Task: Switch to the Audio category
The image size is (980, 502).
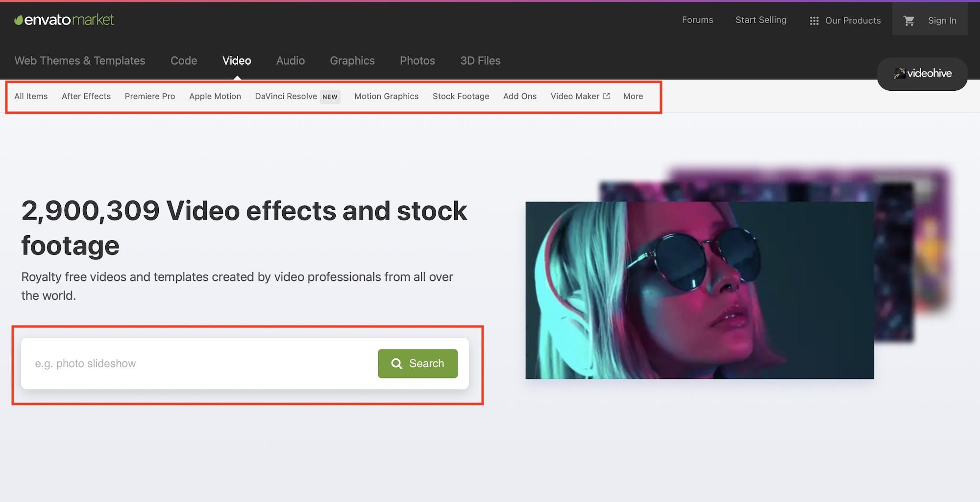Action: point(291,61)
